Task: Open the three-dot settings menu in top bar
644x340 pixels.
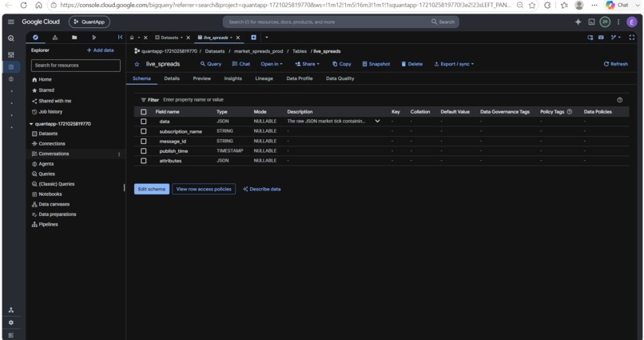Action: pos(618,22)
